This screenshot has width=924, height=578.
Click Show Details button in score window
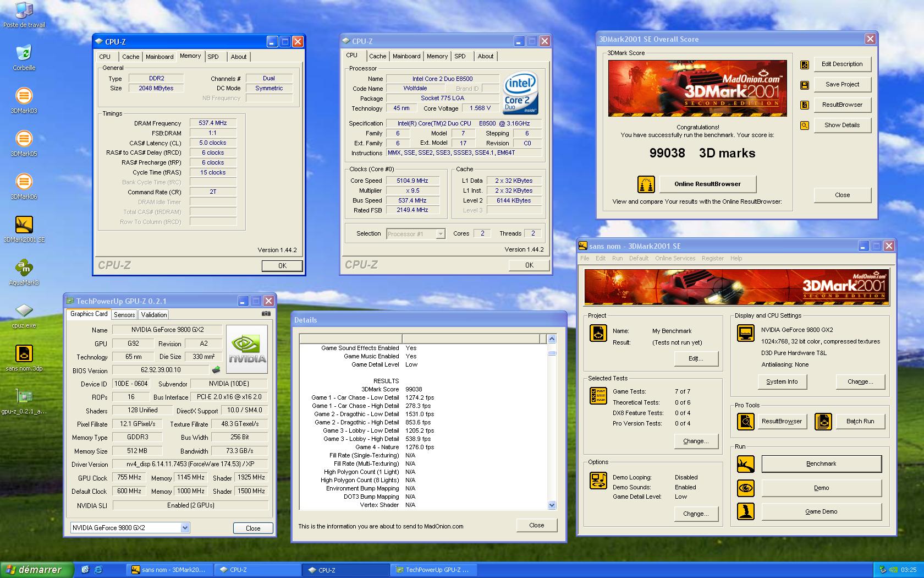click(842, 126)
